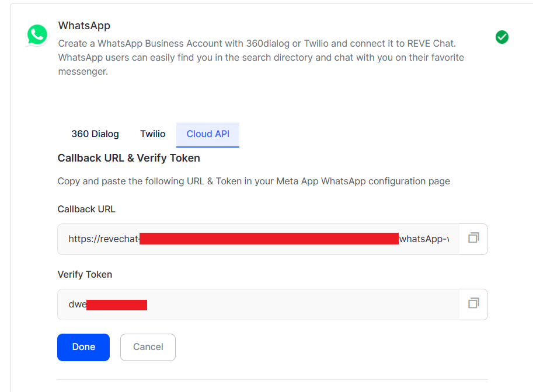Click the https://revechat text in Callback URL field
This screenshot has height=392, width=533.
click(x=104, y=239)
